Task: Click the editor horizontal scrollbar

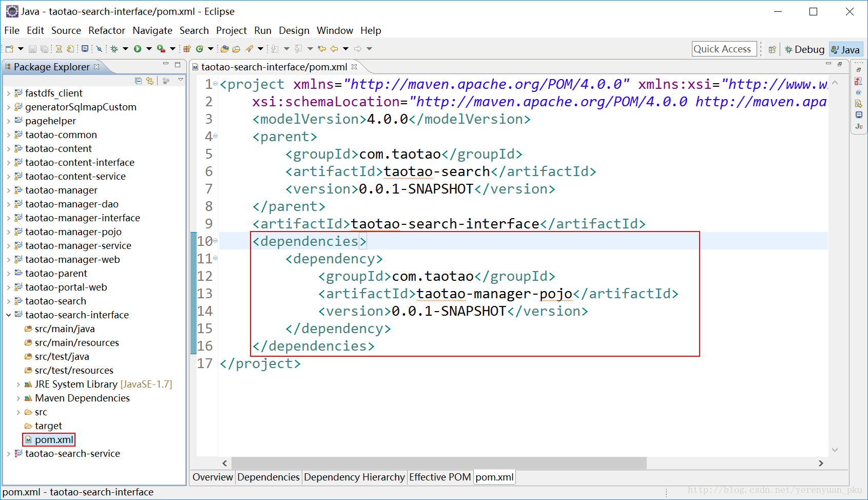Action: pyautogui.click(x=439, y=463)
